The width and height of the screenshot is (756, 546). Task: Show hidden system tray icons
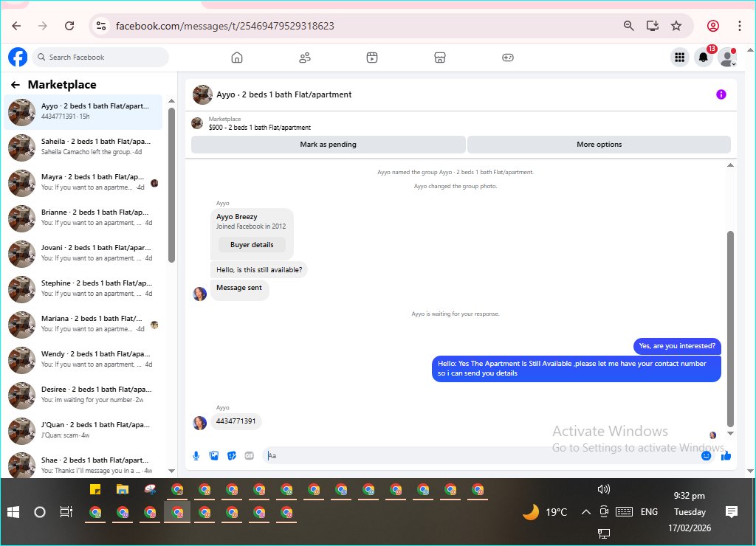coord(585,512)
